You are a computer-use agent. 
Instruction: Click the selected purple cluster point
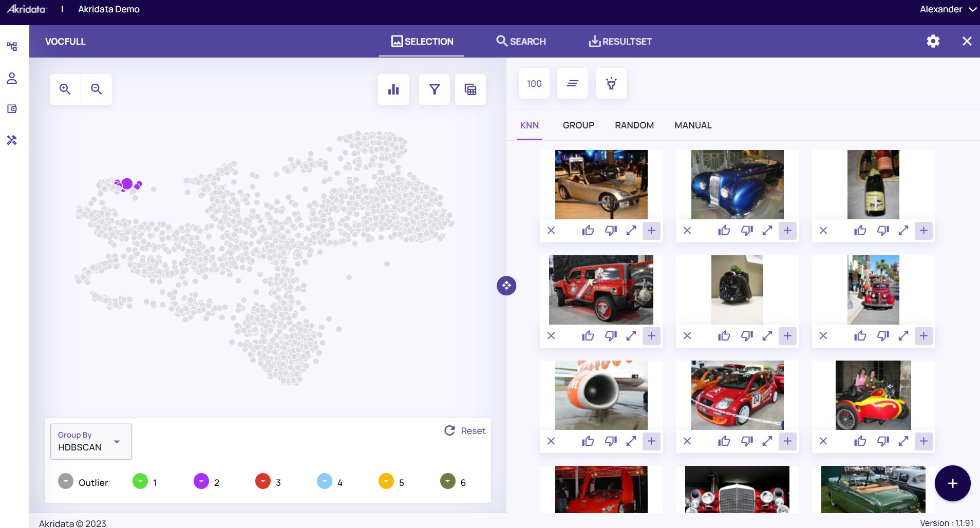click(x=127, y=184)
